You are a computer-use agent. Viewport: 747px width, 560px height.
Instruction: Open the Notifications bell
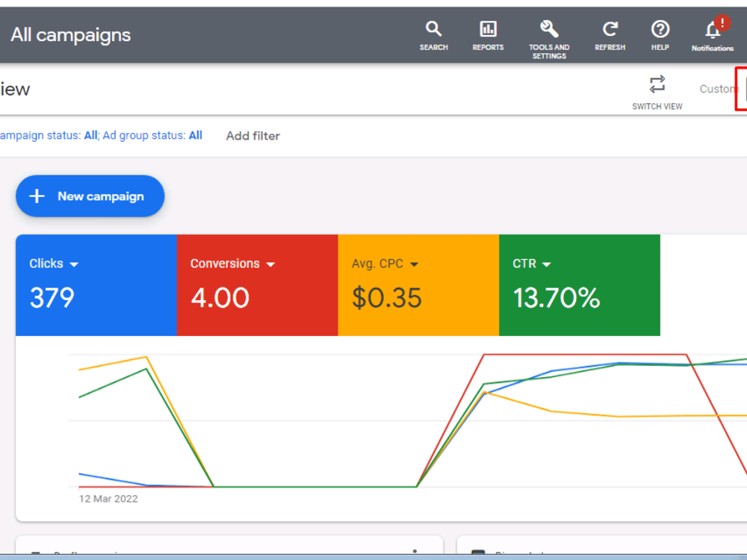point(713,35)
